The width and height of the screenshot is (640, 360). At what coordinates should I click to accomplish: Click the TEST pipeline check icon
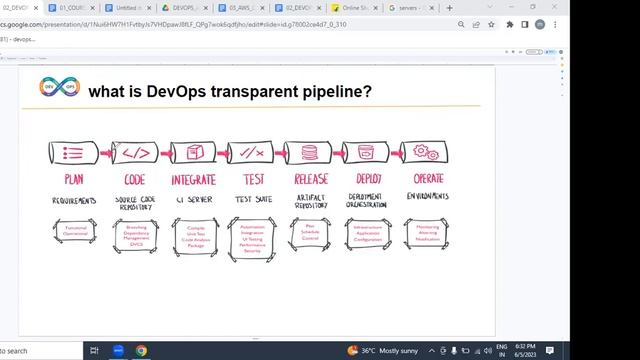point(251,153)
